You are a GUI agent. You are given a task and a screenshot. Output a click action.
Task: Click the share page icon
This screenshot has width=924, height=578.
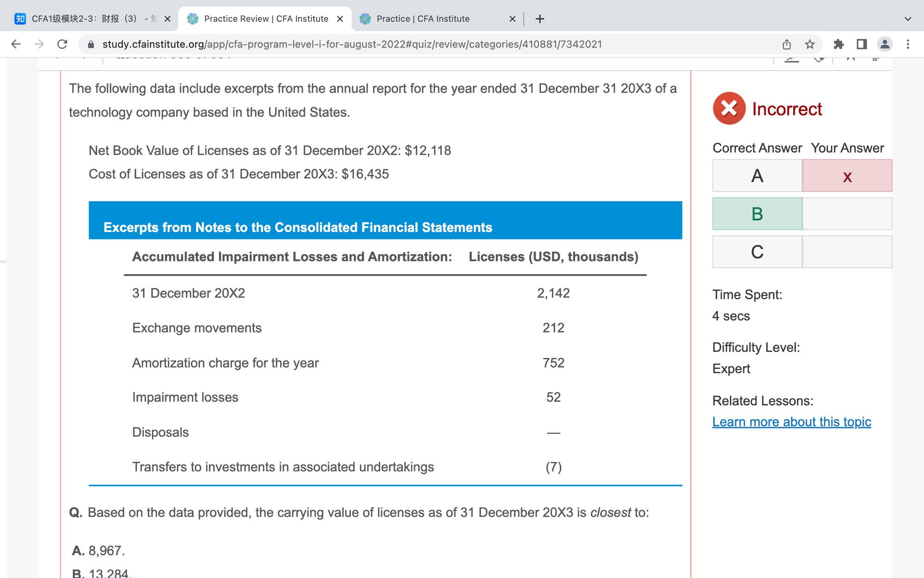click(787, 44)
